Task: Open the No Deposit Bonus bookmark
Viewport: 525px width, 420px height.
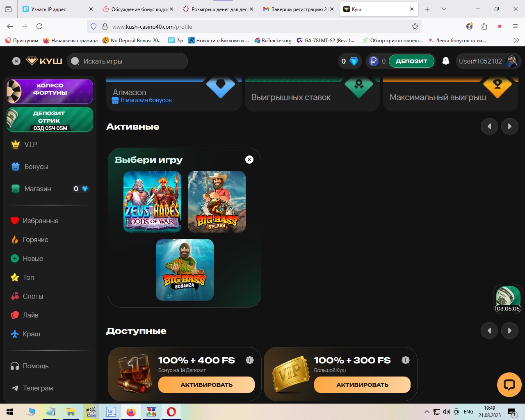Action: tap(132, 40)
